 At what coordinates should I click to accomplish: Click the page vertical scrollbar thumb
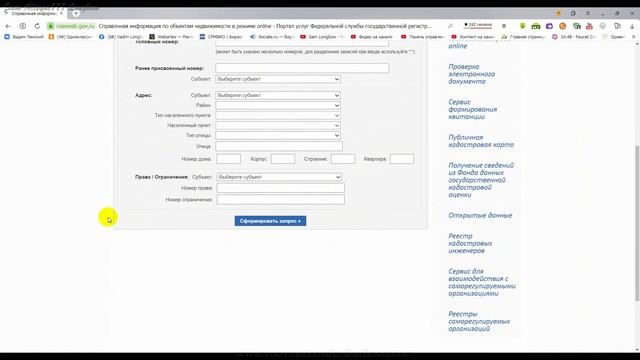point(637,223)
